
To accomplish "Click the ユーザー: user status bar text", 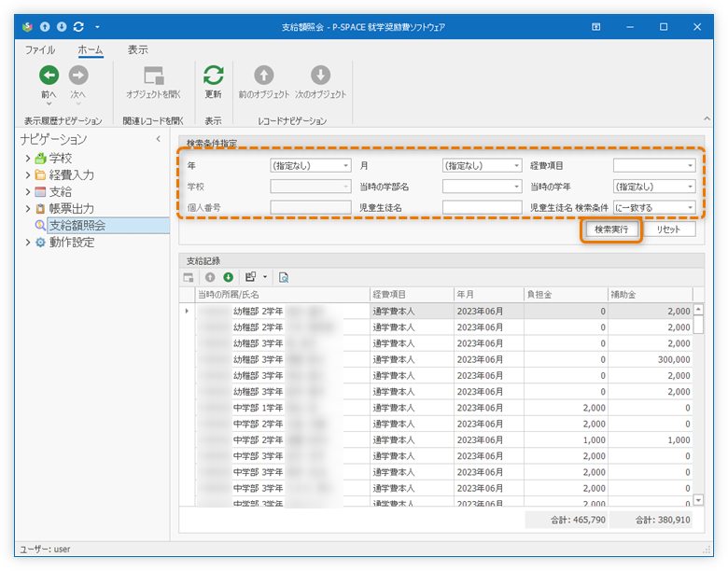I will [x=45, y=550].
